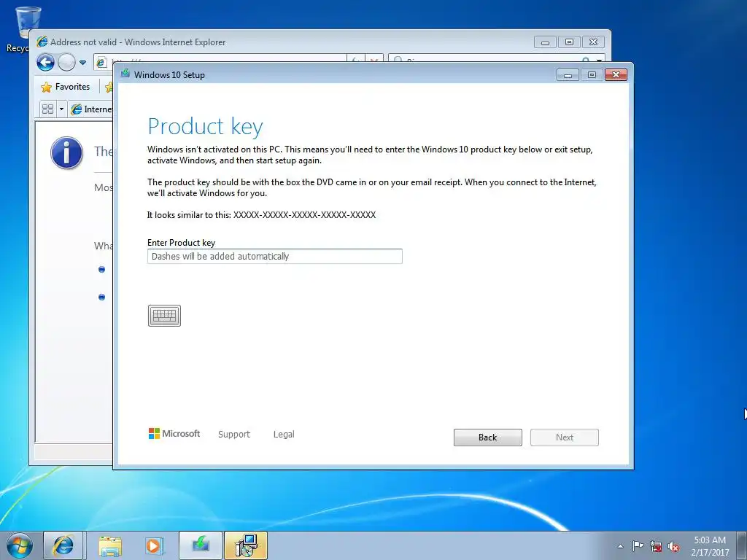Click the blue information icon on page
Image resolution: width=747 pixels, height=560 pixels.
(x=66, y=153)
